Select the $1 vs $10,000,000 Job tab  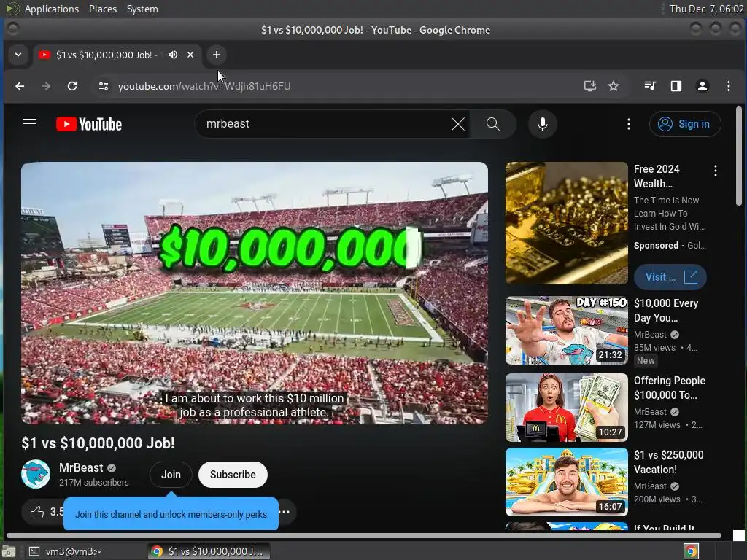click(107, 55)
